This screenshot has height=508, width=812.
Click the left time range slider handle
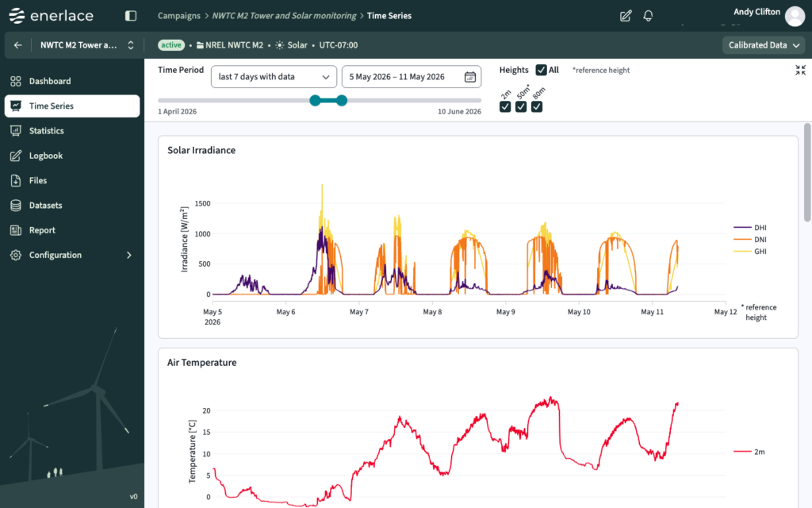click(315, 101)
